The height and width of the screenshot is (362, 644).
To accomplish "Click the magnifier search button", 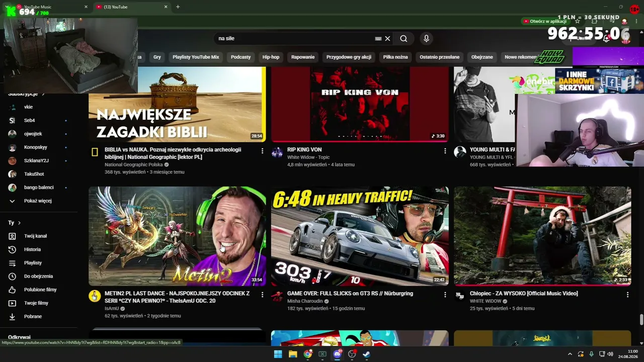I will click(404, 39).
